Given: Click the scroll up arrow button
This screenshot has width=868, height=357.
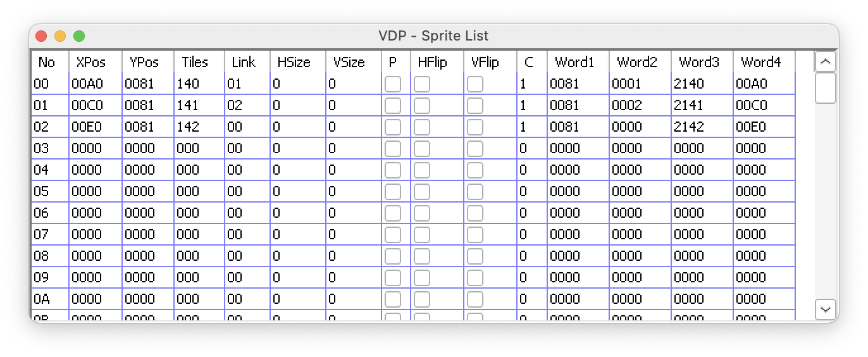Looking at the screenshot, I should [826, 62].
